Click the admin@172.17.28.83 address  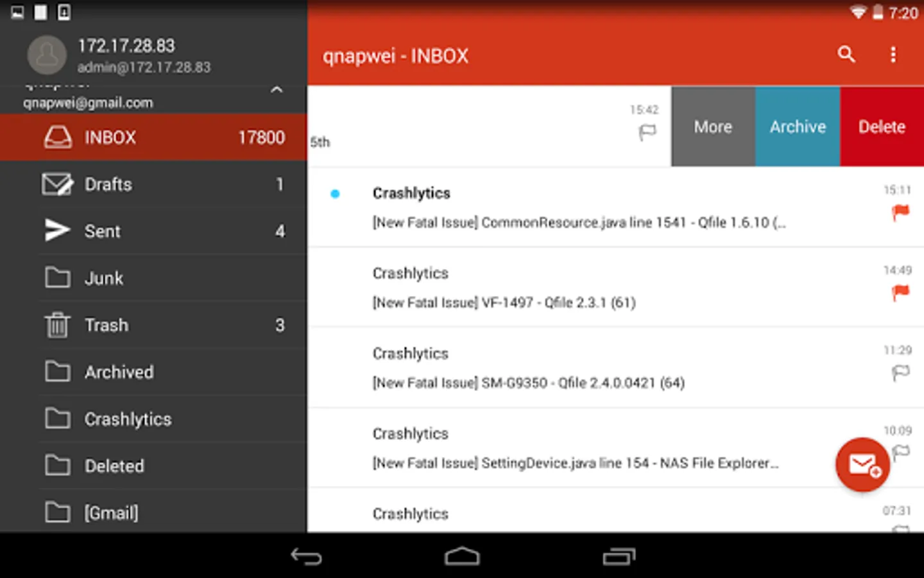[x=144, y=67]
